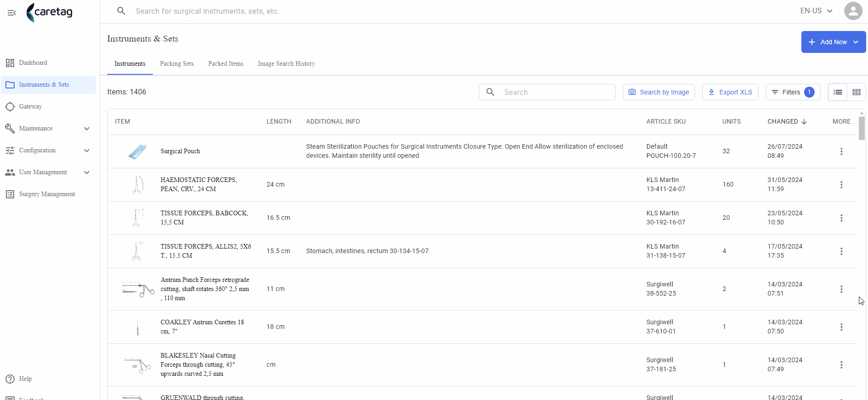This screenshot has height=400, width=868.
Task: Click the ARTICLE SKU column header
Action: (666, 122)
